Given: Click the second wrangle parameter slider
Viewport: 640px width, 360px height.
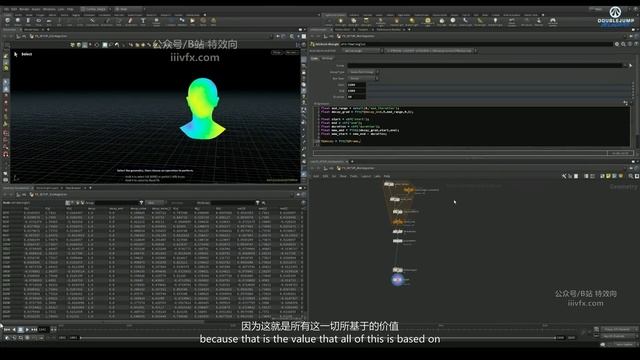Looking at the screenshot, I should coord(499,91).
